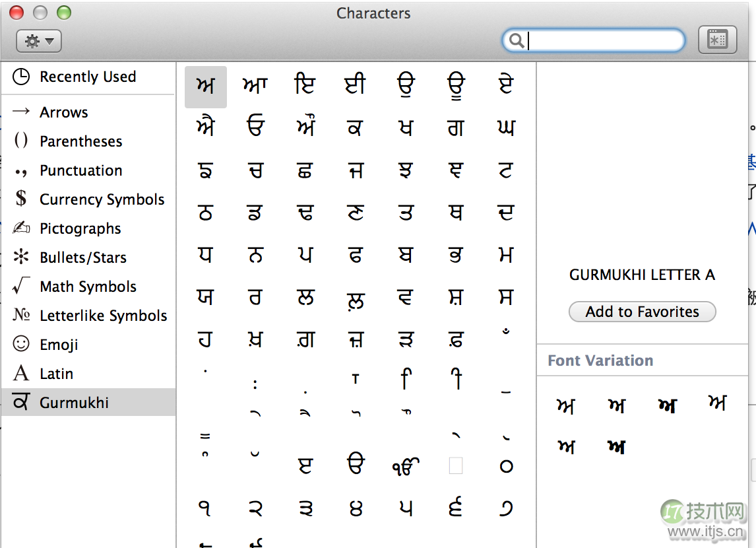Select the Parentheses category

pyautogui.click(x=88, y=141)
